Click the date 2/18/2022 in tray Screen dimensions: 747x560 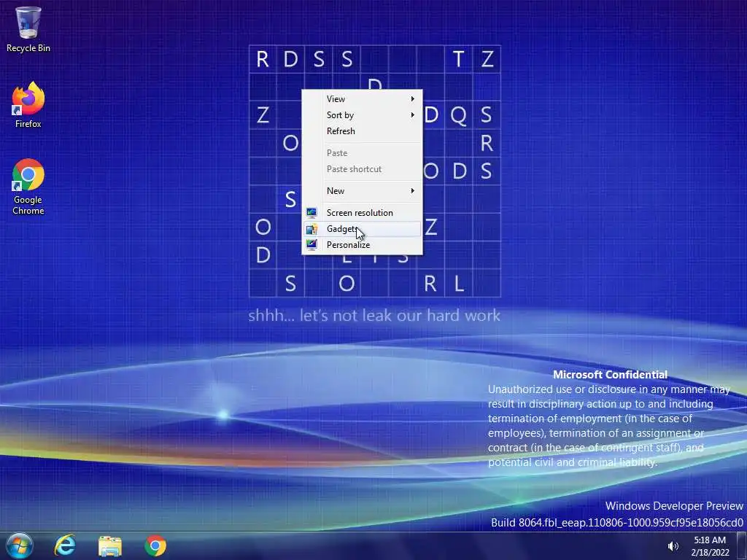(x=710, y=553)
